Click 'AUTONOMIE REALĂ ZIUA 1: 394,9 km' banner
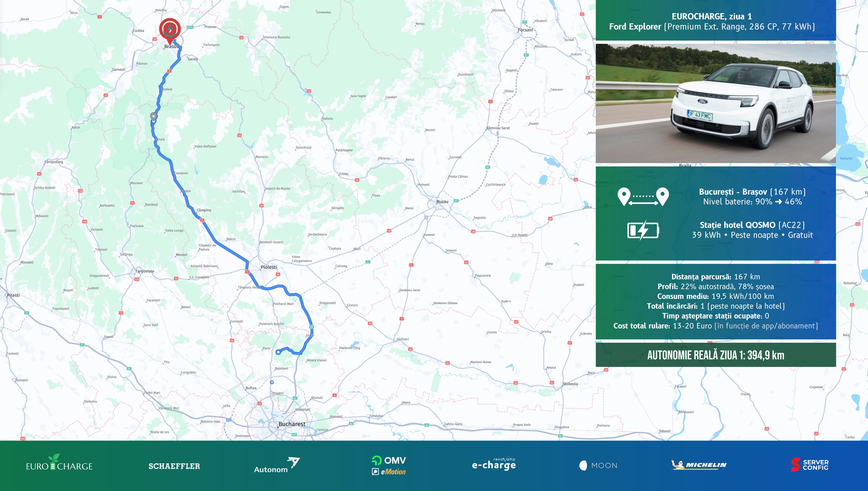The height and width of the screenshot is (491, 868). (716, 355)
